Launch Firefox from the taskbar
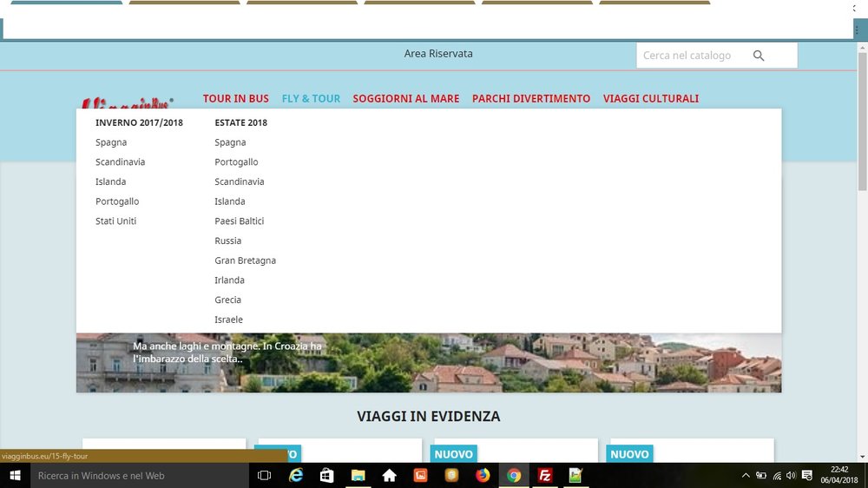The width and height of the screenshot is (868, 488). (483, 475)
